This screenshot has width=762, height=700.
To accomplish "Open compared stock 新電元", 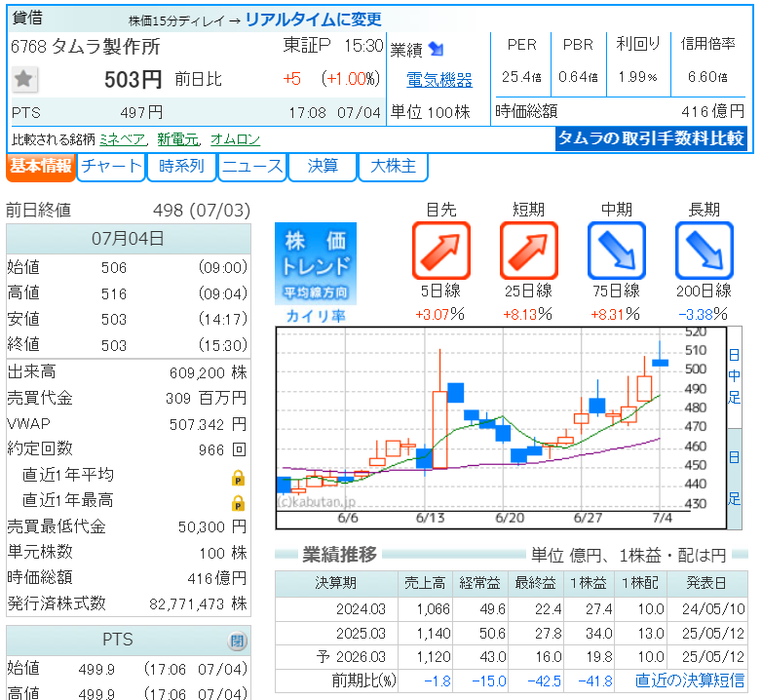I will 178,140.
